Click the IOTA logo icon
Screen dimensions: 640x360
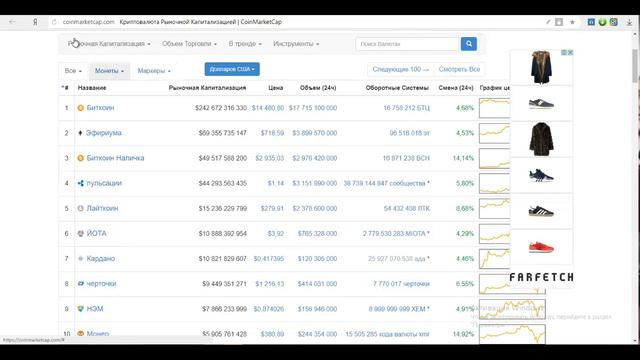click(x=80, y=233)
